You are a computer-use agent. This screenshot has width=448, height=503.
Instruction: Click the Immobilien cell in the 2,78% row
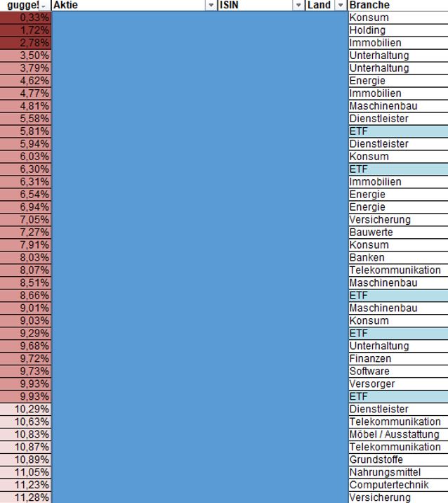click(x=398, y=43)
